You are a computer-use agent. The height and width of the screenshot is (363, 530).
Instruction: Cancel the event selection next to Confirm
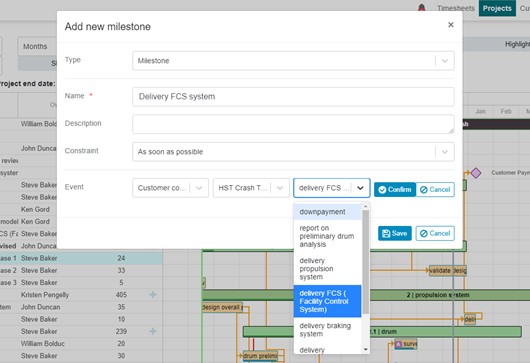pyautogui.click(x=435, y=190)
